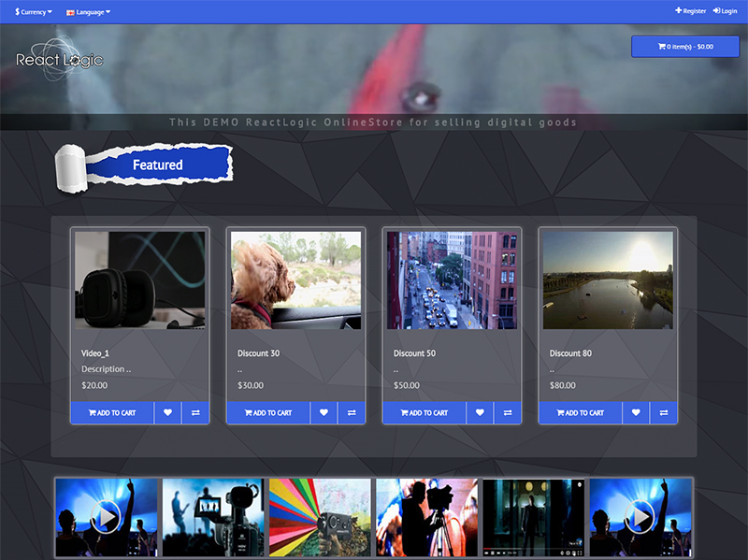Open the Discount 30 product title
This screenshot has width=748, height=560.
pyautogui.click(x=258, y=353)
